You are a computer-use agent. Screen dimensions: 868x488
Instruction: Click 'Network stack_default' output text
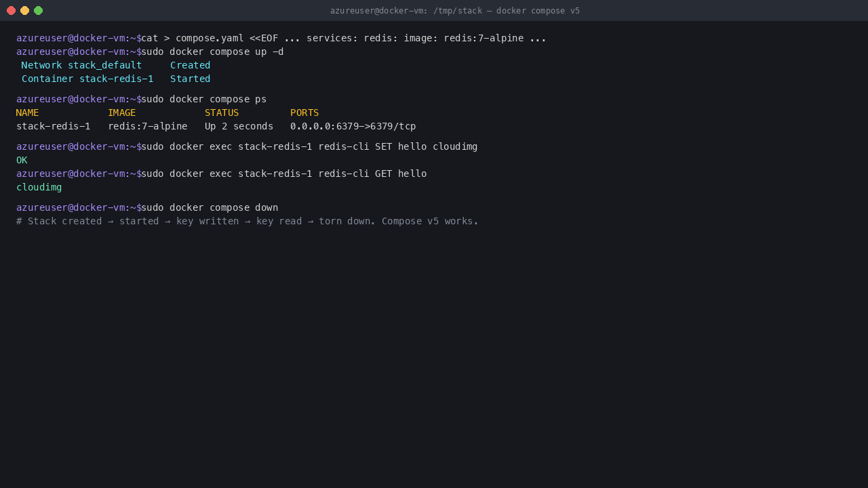(x=81, y=65)
